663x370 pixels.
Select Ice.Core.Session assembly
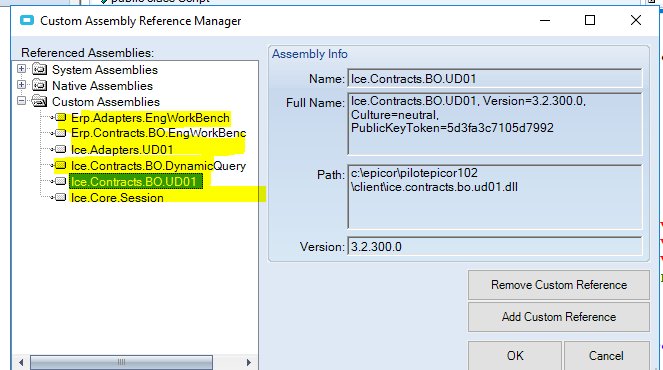click(117, 198)
